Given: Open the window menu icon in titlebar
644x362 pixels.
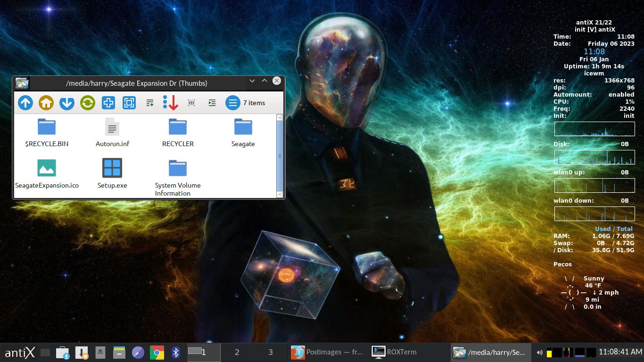Looking at the screenshot, I should click(x=22, y=83).
